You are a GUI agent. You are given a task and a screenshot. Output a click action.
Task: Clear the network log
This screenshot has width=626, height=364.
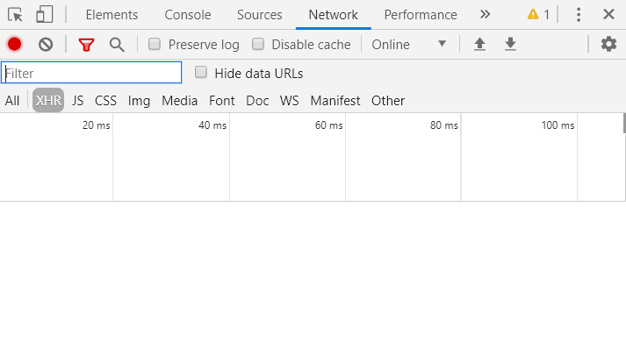click(x=46, y=44)
